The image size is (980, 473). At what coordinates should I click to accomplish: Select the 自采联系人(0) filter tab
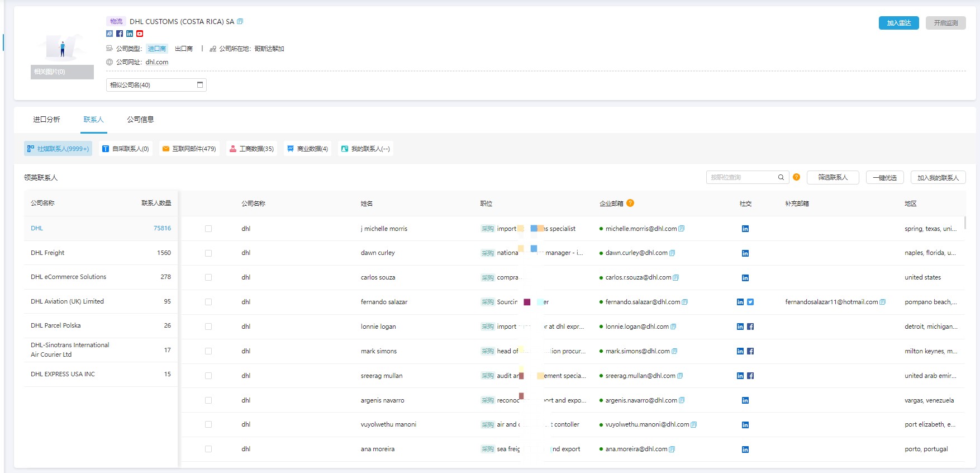pos(126,149)
